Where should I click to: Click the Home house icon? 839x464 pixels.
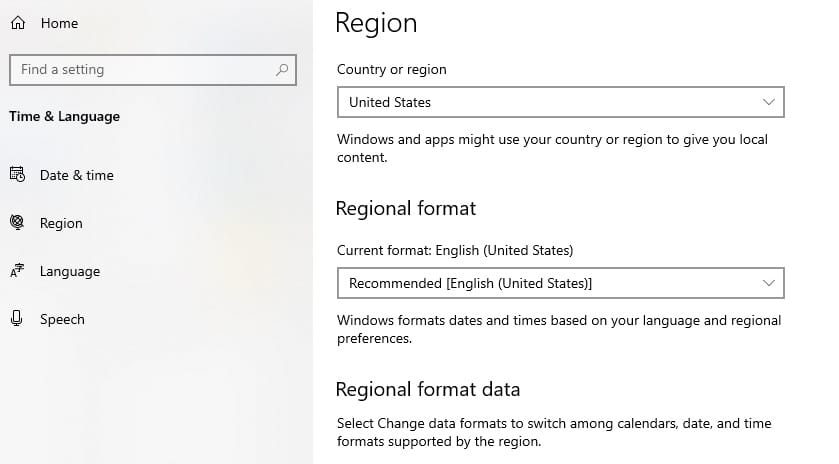pyautogui.click(x=17, y=23)
